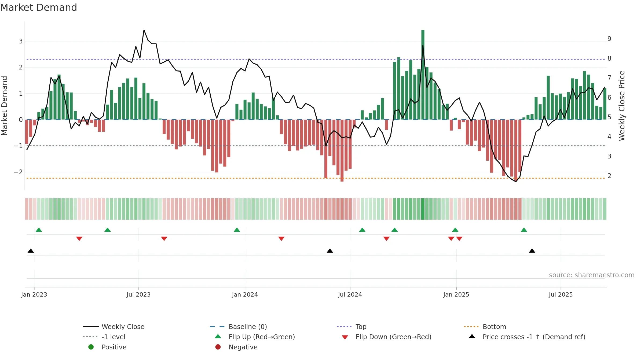Toggle the Price crosses -1 legend entry
The image size is (644, 362).
(x=527, y=337)
